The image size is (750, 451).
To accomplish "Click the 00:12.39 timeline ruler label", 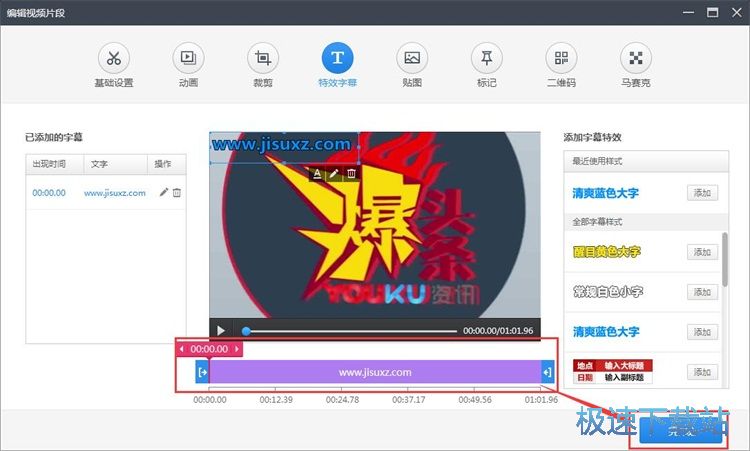I will click(276, 400).
